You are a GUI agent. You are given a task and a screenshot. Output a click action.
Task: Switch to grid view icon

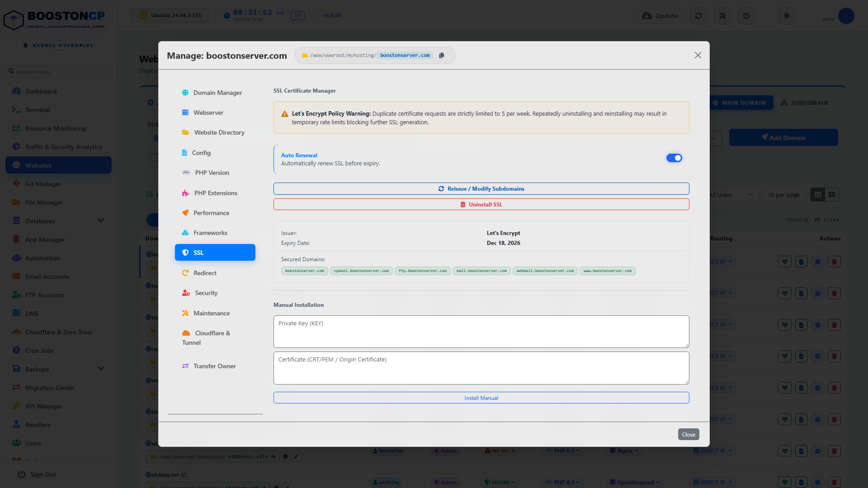point(832,195)
